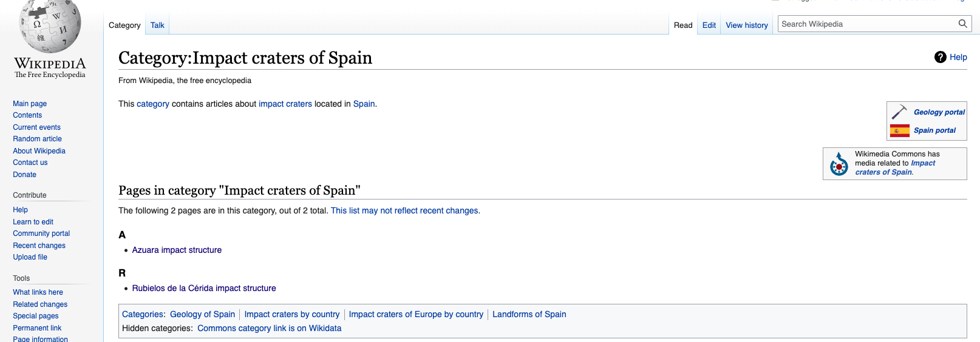Image resolution: width=980 pixels, height=342 pixels.
Task: Open the Geology of Spain category
Action: point(202,314)
